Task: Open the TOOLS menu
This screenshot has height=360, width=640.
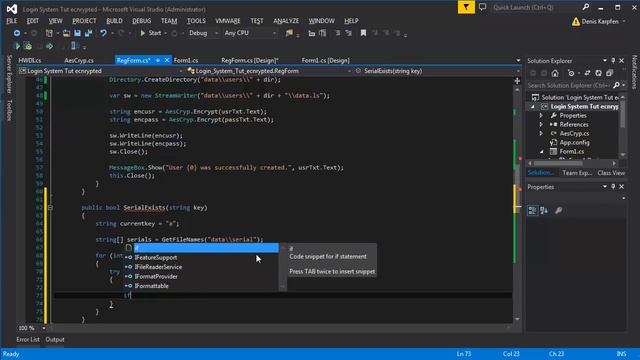Action: pyautogui.click(x=196, y=21)
